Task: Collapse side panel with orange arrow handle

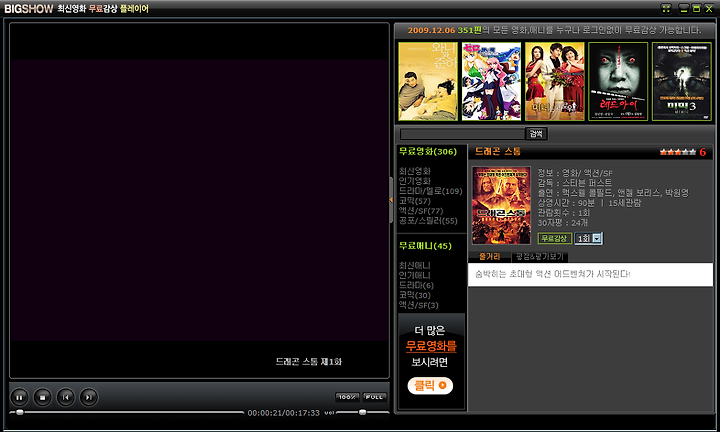Action: (391, 200)
